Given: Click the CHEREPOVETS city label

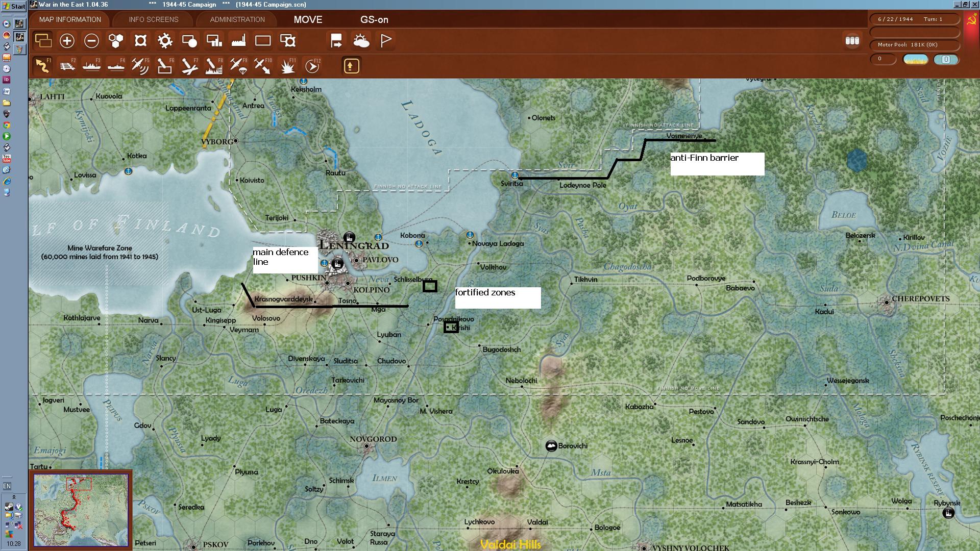Looking at the screenshot, I should pos(920,298).
